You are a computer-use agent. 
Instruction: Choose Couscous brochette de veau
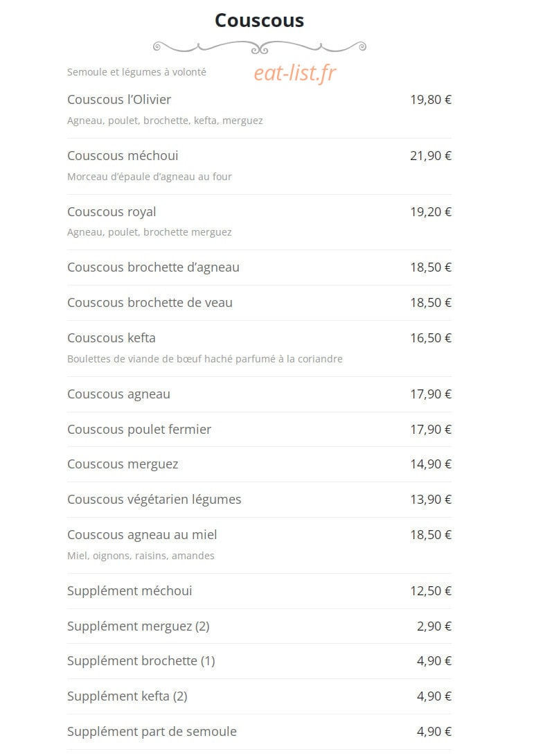(259, 303)
